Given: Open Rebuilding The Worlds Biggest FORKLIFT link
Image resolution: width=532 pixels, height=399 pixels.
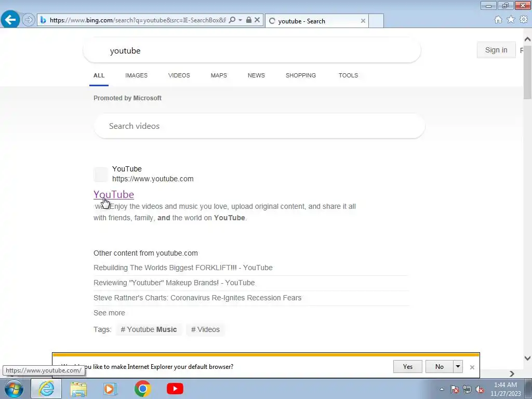Looking at the screenshot, I should tap(183, 268).
